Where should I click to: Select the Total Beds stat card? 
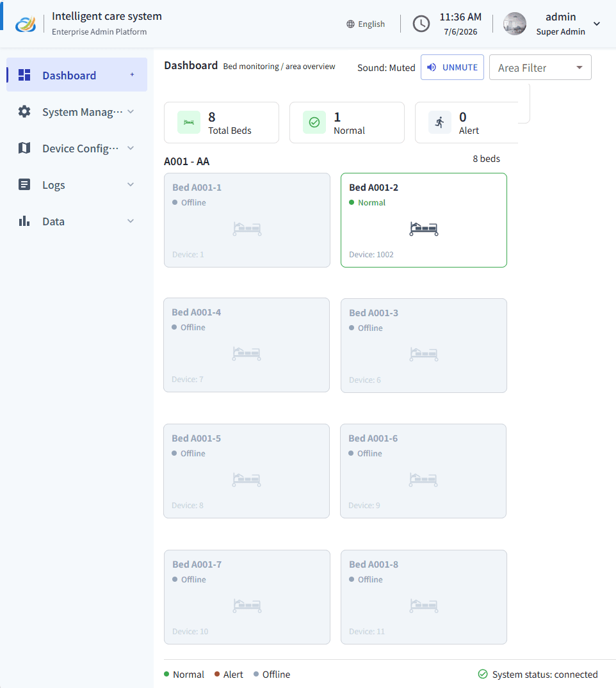[222, 123]
